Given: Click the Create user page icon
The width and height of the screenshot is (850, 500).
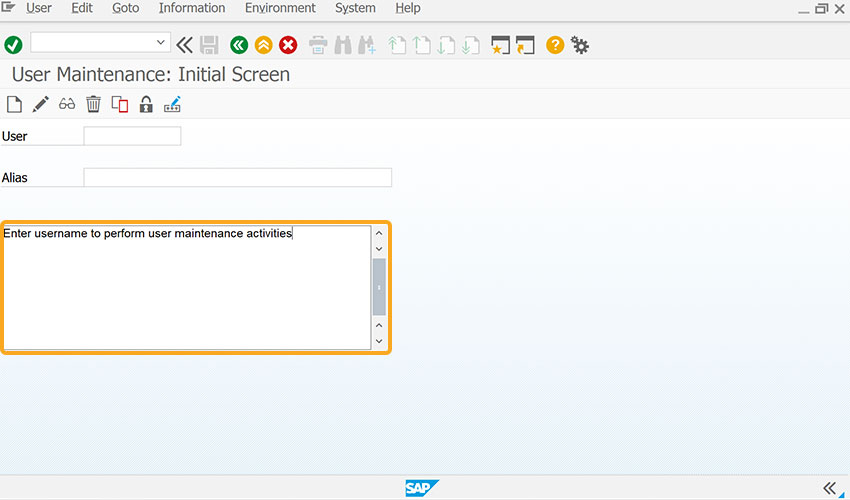Looking at the screenshot, I should coord(14,104).
